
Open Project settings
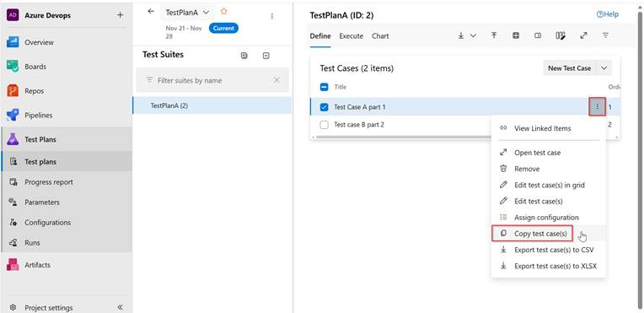[48, 307]
